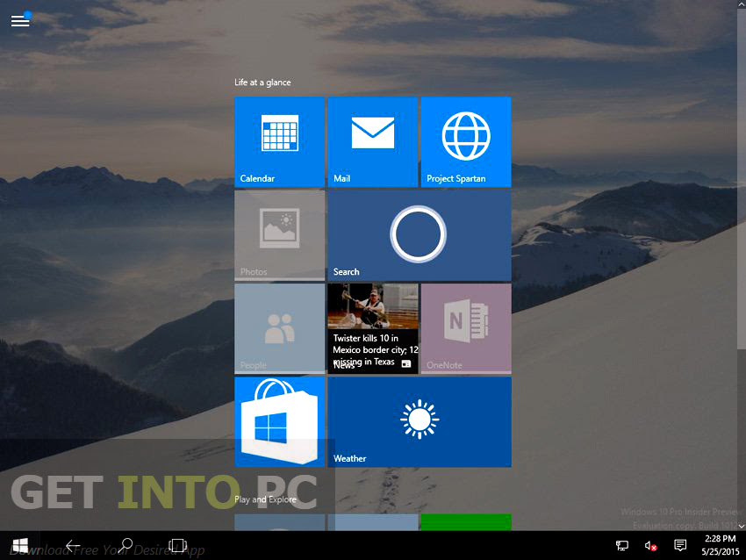This screenshot has height=560, width=746.
Task: Open the Weather tile
Action: pyautogui.click(x=420, y=422)
